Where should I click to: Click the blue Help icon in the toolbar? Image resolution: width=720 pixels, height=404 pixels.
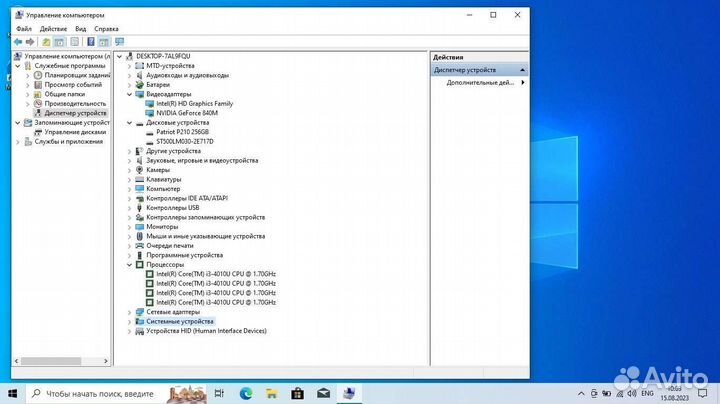91,42
